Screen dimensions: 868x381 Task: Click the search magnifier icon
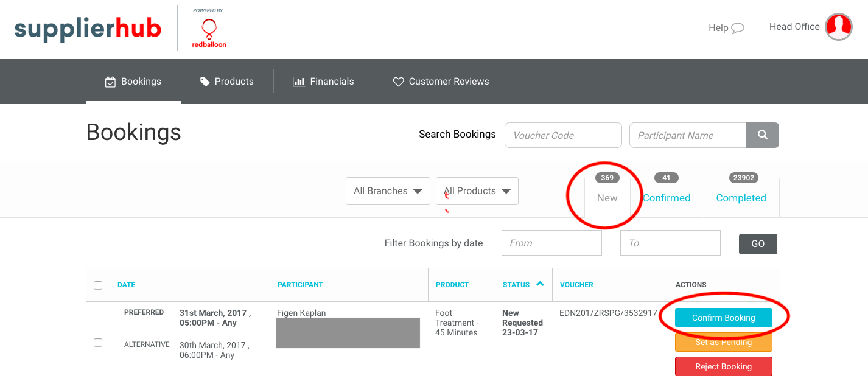pyautogui.click(x=762, y=135)
